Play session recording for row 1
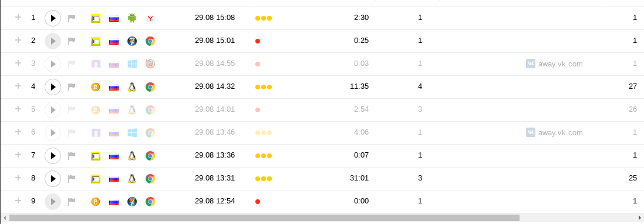644x224 pixels. (x=53, y=18)
